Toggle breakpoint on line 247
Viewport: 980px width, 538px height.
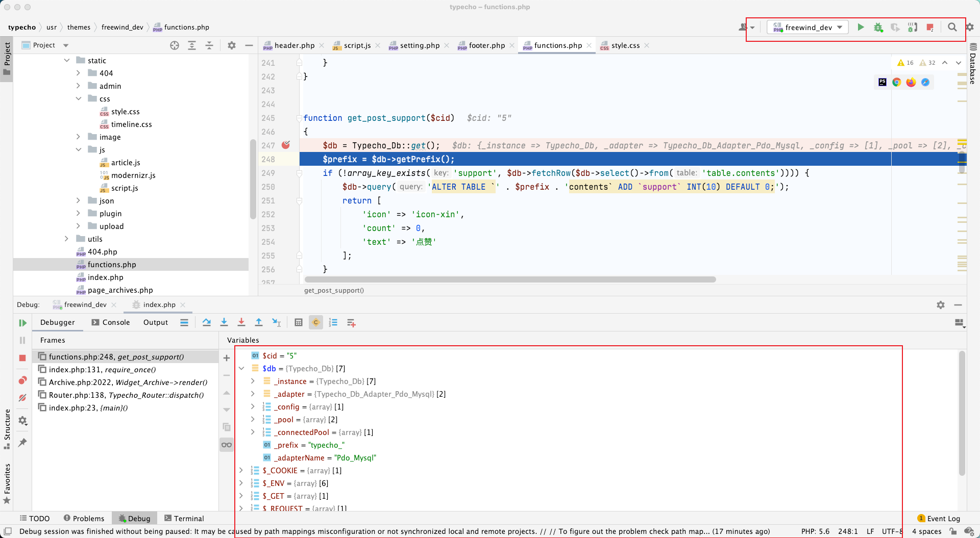point(286,145)
